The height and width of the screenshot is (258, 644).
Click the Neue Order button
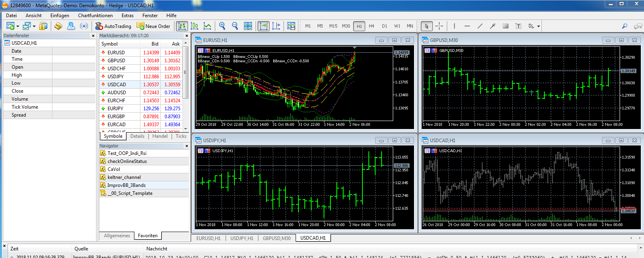[x=154, y=26]
